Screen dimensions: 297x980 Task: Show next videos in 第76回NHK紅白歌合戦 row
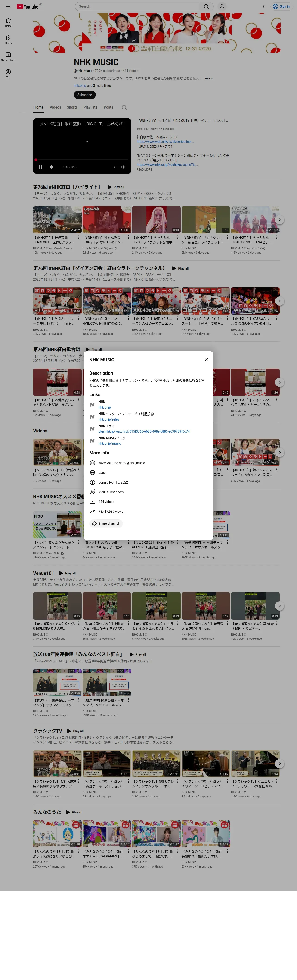(279, 382)
